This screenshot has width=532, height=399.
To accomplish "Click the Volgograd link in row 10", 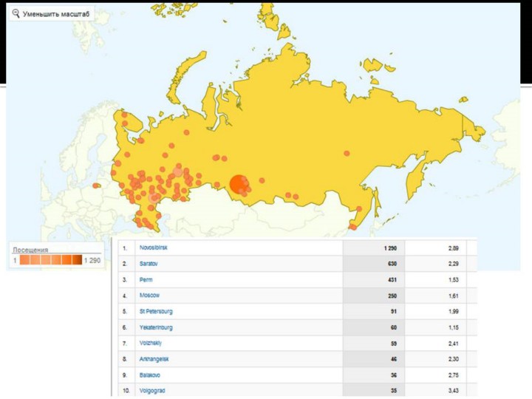I will pyautogui.click(x=153, y=390).
